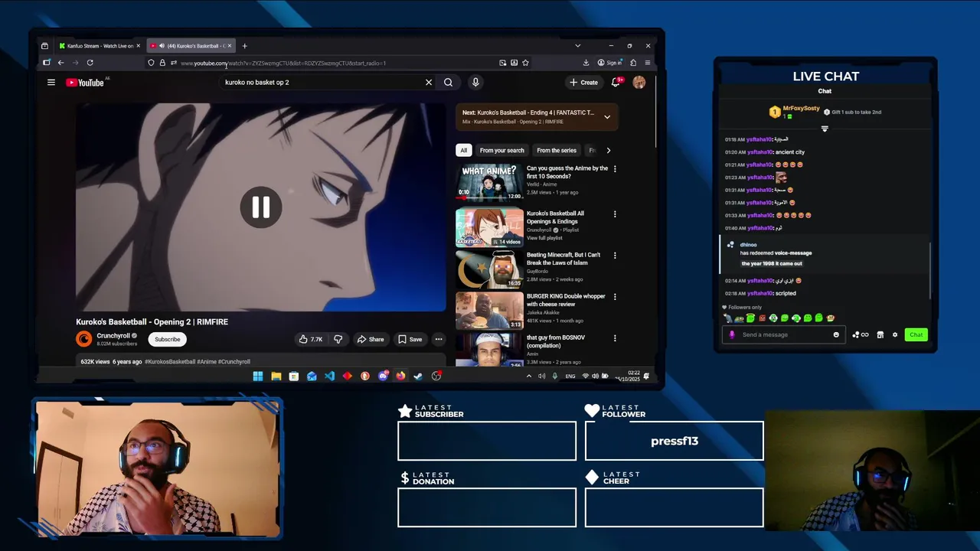Click the chat panel scrollbar
980x551 pixels.
pos(931,272)
